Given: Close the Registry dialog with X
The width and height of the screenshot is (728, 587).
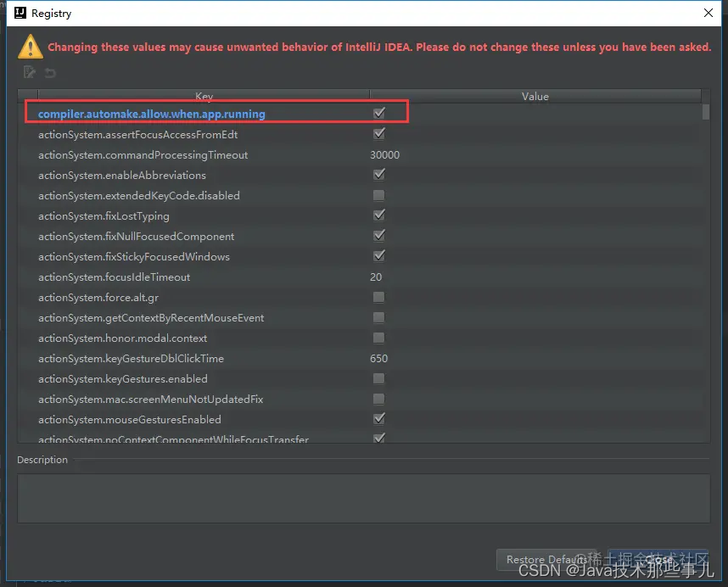Looking at the screenshot, I should 708,13.
